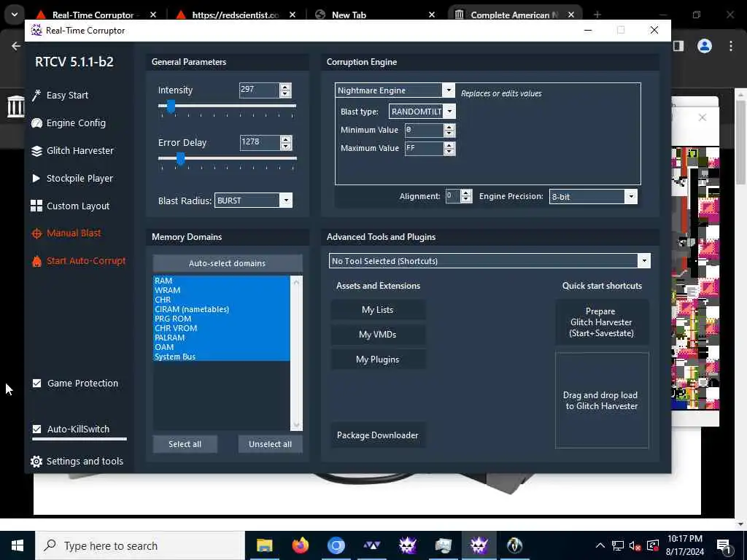
Task: Select WRAM memory domain
Action: pyautogui.click(x=221, y=290)
